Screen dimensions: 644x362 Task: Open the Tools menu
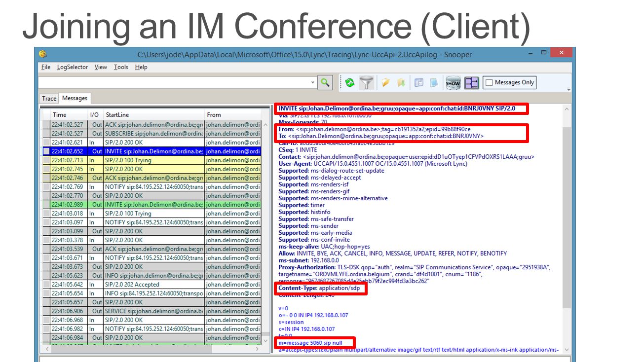coord(121,67)
